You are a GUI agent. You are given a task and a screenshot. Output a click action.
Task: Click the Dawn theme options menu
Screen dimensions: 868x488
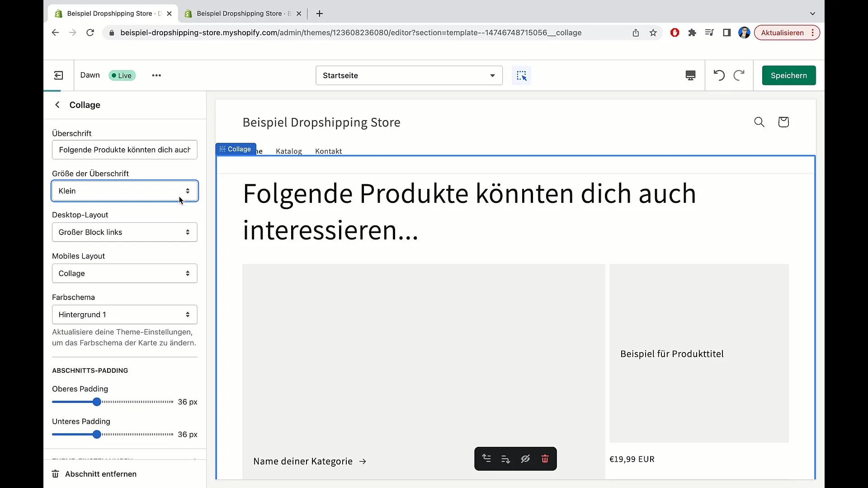pyautogui.click(x=156, y=75)
